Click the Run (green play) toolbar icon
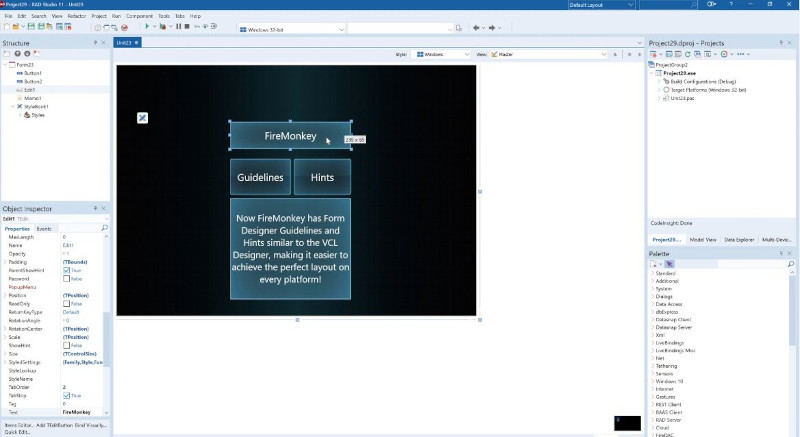Screen dimensions: 800x437 coord(147,27)
